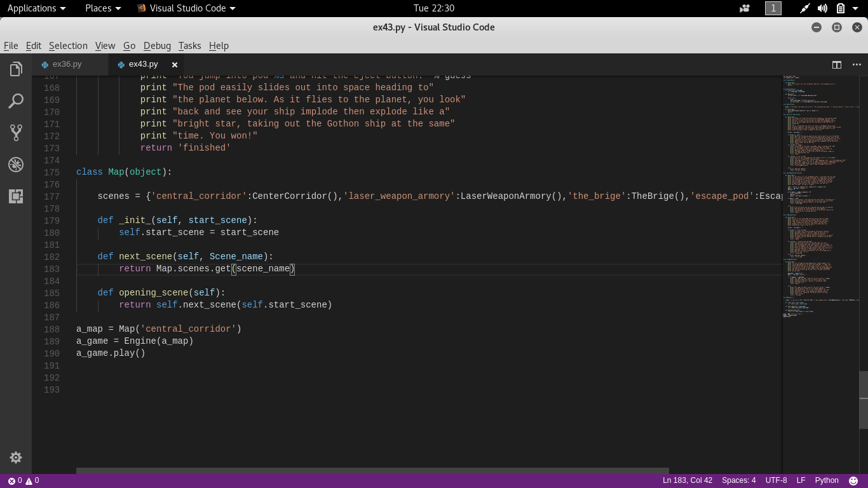The image size is (868, 488).
Task: Change indentation via Spaces: 4
Action: 738,481
